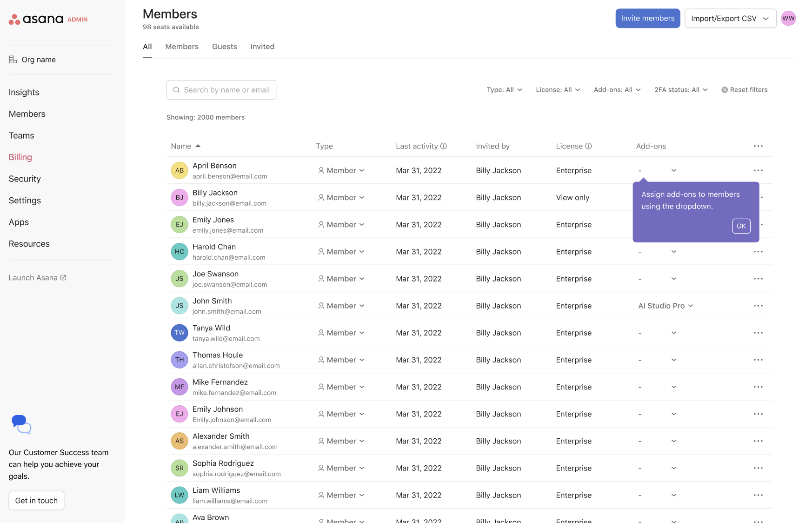
Task: Toggle the Name column sort arrow
Action: pyautogui.click(x=198, y=146)
